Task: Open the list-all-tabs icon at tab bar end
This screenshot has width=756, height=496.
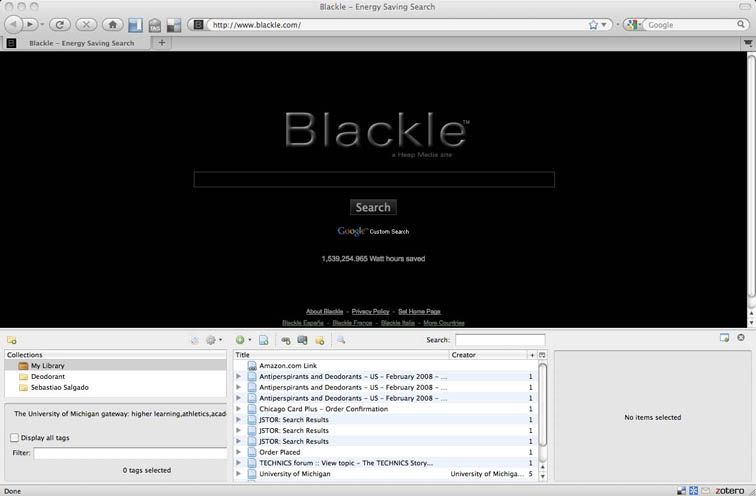Action: point(748,43)
